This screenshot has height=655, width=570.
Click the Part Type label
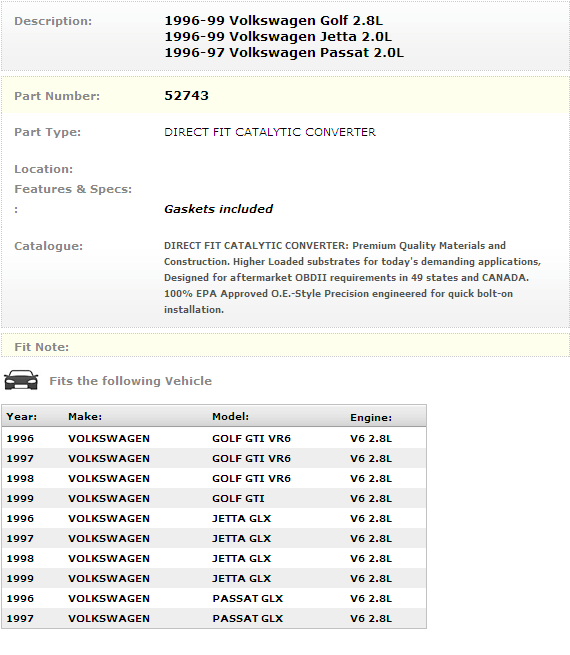pyautogui.click(x=48, y=132)
